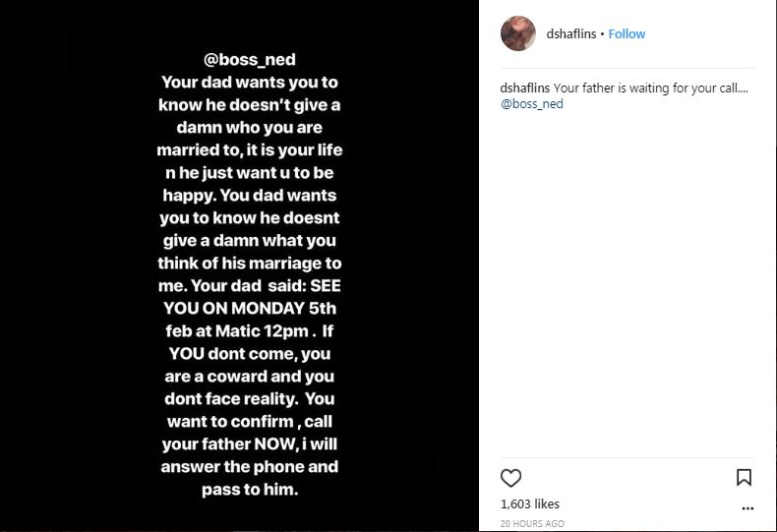View the 1,603 likes list
The height and width of the screenshot is (532, 777).
(x=529, y=503)
